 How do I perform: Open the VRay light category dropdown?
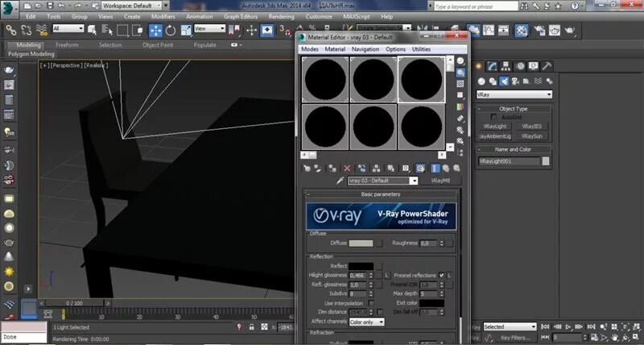(x=514, y=94)
